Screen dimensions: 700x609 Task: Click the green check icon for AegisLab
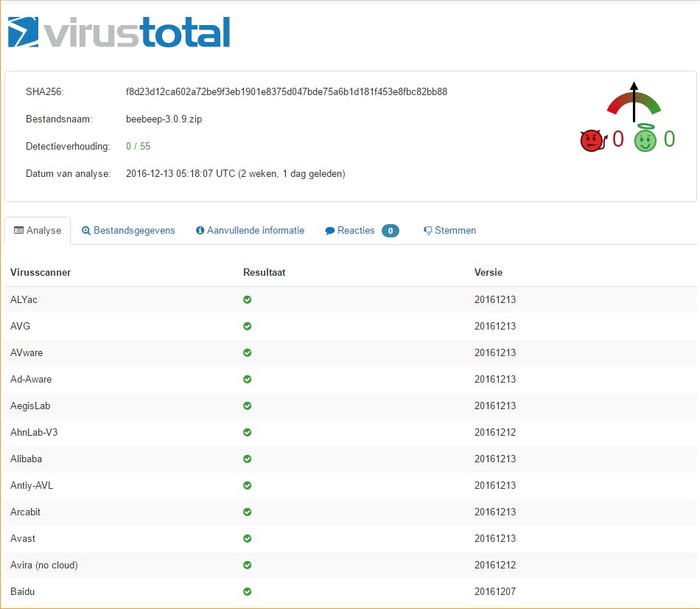(x=248, y=406)
